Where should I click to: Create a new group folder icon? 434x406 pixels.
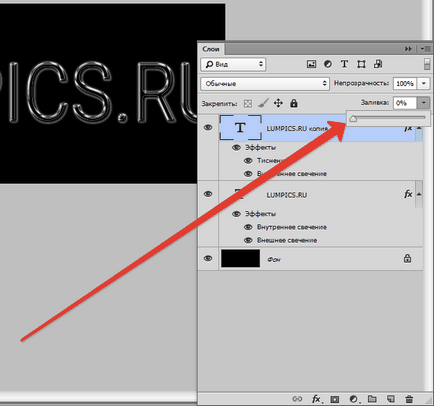[372, 399]
